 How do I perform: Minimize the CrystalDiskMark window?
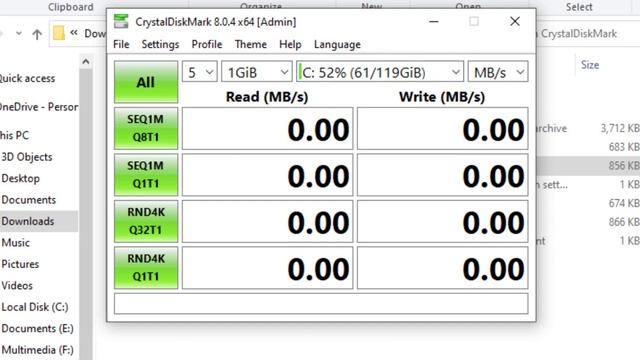click(434, 21)
